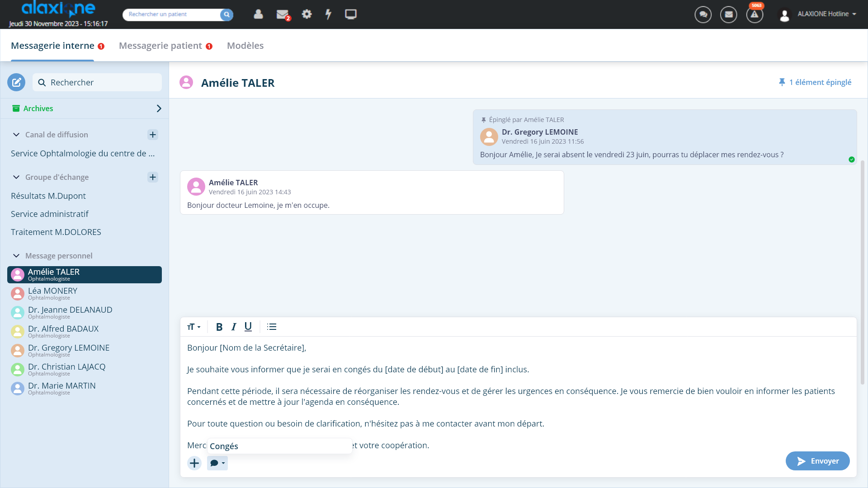868x488 pixels.
Task: Click the sidebar Rechercher search field
Action: coord(97,82)
